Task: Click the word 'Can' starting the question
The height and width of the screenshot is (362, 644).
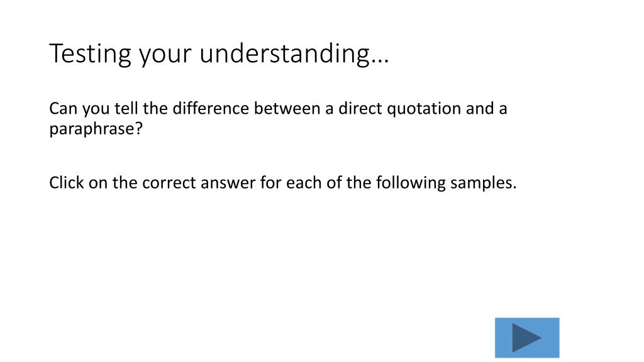Action: pos(63,109)
